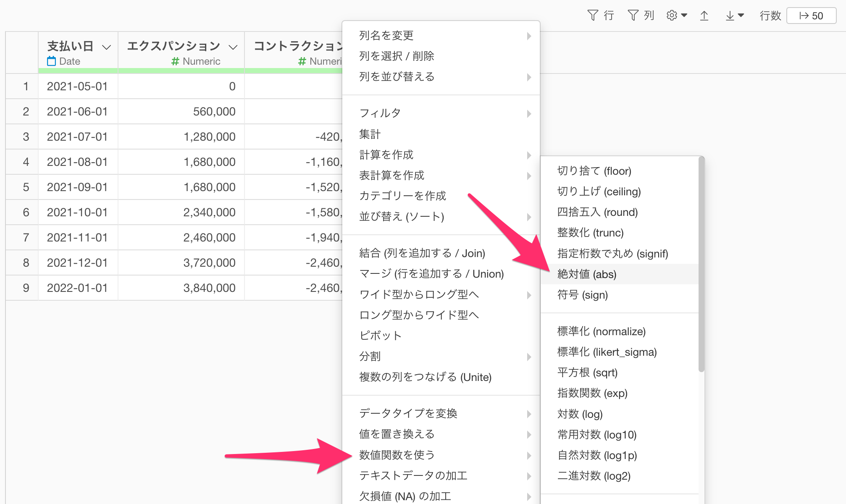This screenshot has height=504, width=846.
Task: Choose 複数の列をつなげる (Unite)
Action: tap(441, 377)
